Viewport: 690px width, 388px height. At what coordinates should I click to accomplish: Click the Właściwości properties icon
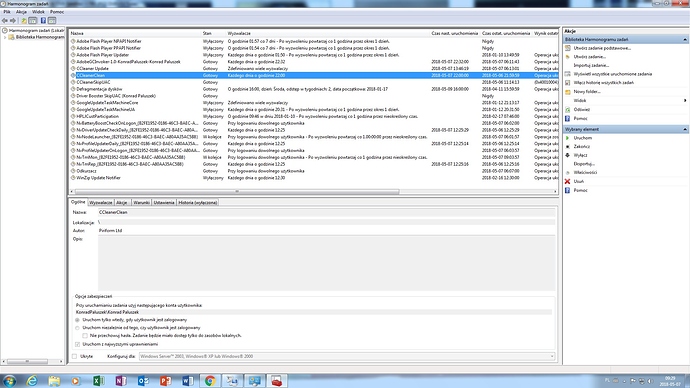click(568, 172)
